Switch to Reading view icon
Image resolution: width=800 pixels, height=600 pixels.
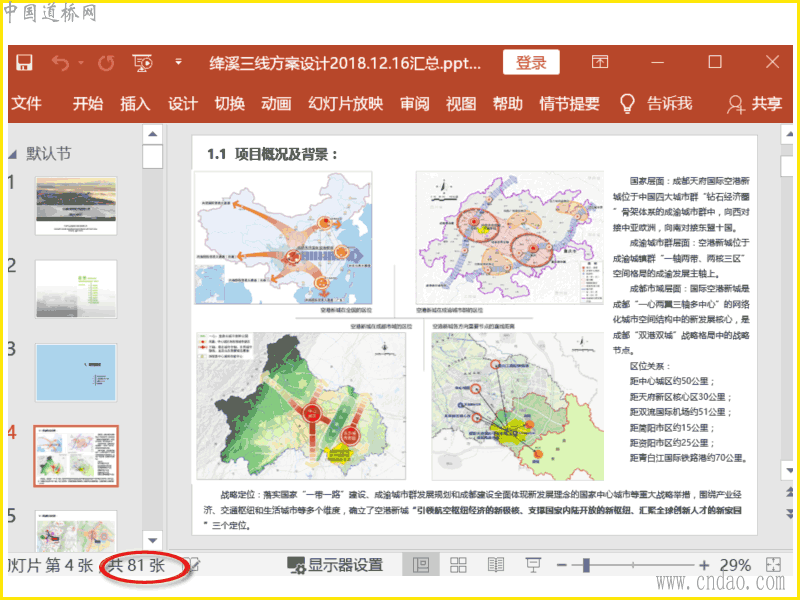[x=496, y=565]
